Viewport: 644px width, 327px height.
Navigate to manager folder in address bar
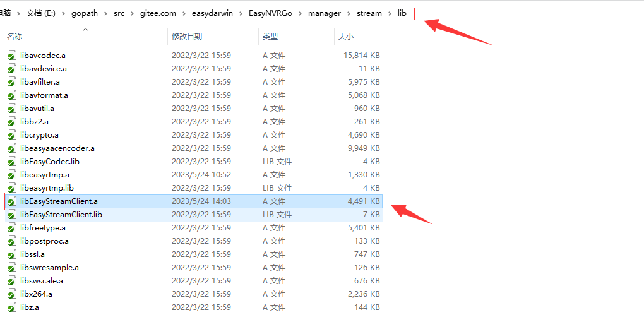(325, 13)
